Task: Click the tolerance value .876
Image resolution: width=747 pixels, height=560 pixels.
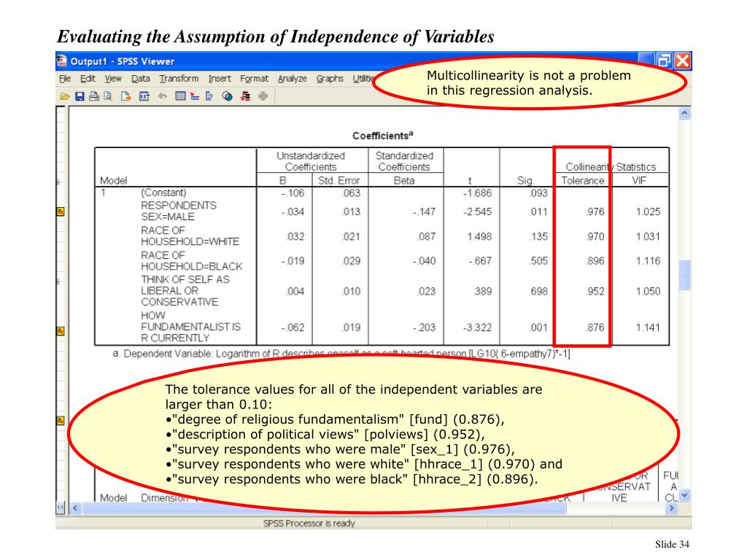Action: (x=595, y=327)
